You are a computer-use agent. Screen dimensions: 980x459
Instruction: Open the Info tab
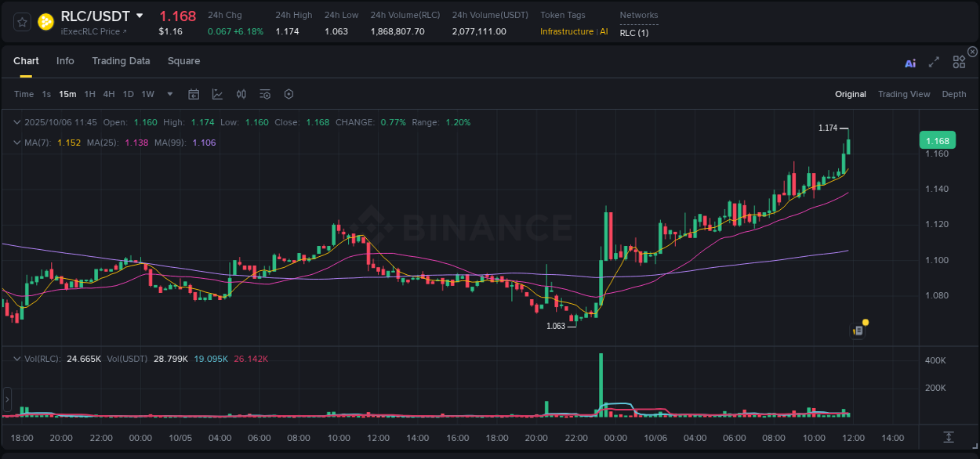(x=65, y=60)
